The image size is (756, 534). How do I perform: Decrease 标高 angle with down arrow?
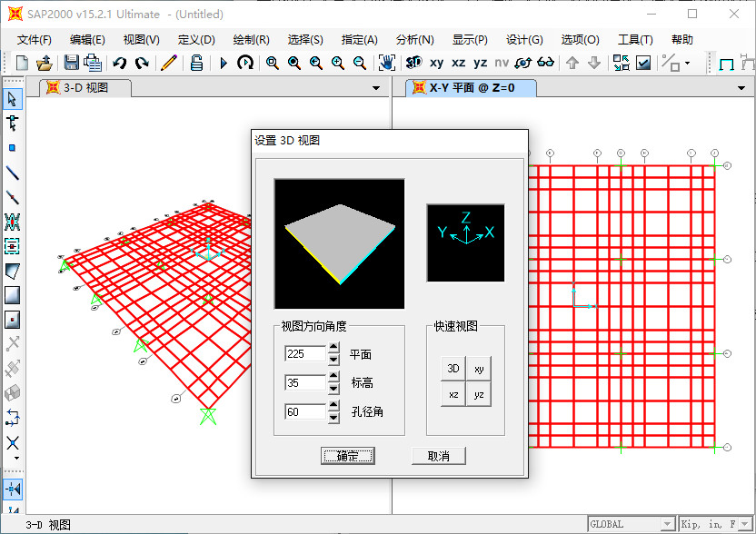[x=333, y=389]
